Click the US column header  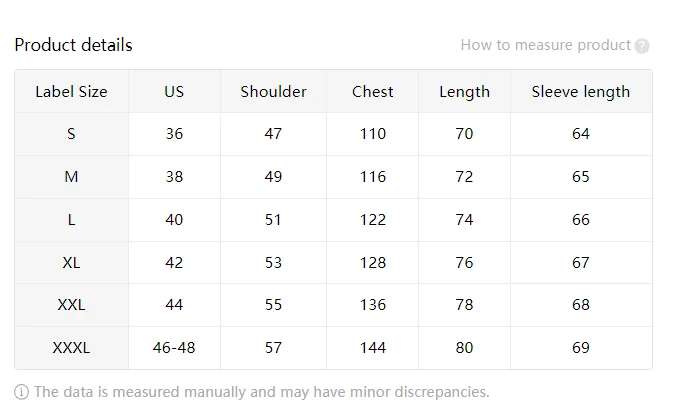[174, 91]
